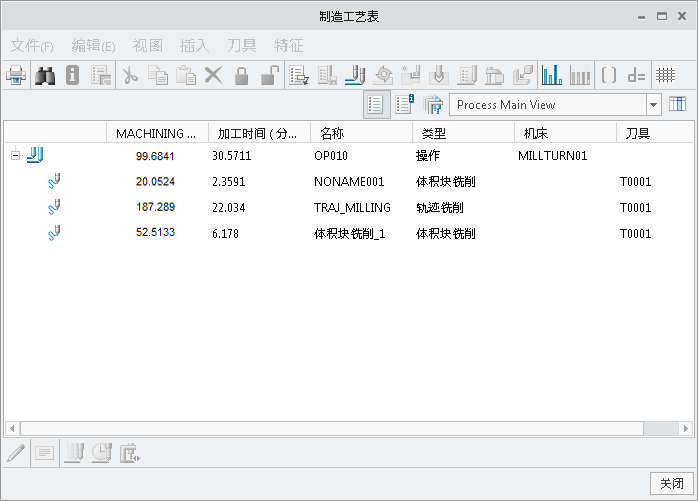
Task: Click the grid icon at toolbar end
Action: click(665, 75)
